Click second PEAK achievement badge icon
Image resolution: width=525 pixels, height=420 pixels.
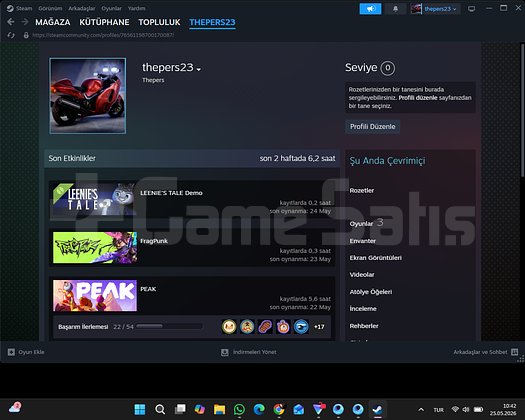pyautogui.click(x=247, y=327)
